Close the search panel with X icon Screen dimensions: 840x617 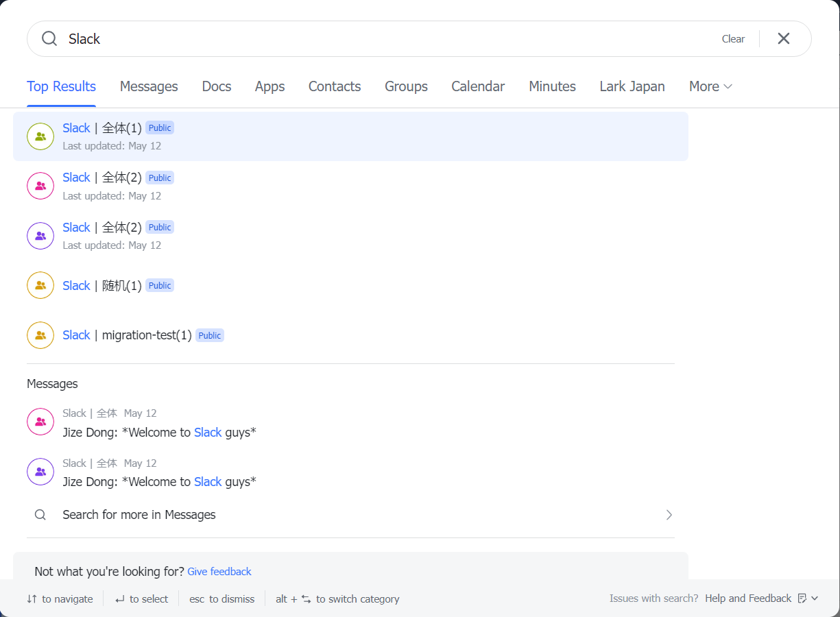784,39
